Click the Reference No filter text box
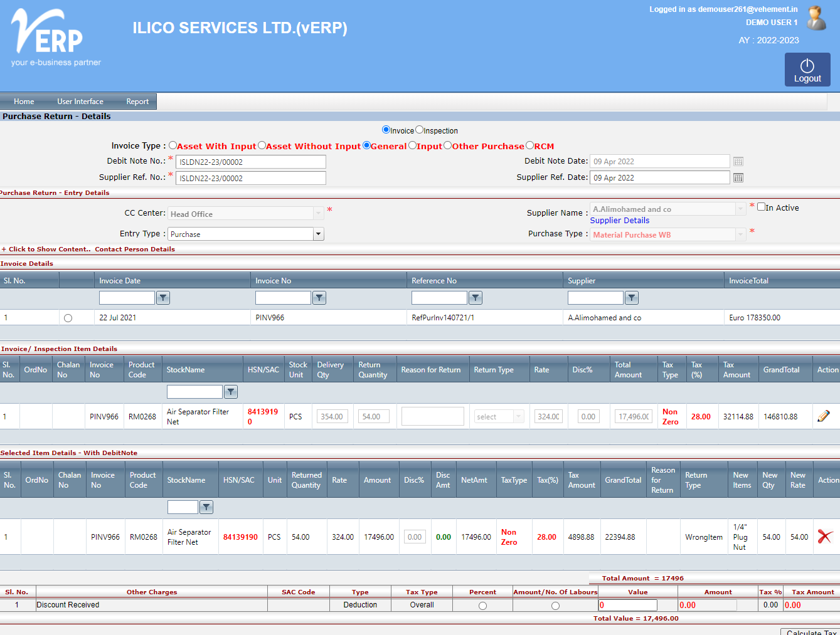The image size is (840, 635). pyautogui.click(x=439, y=298)
